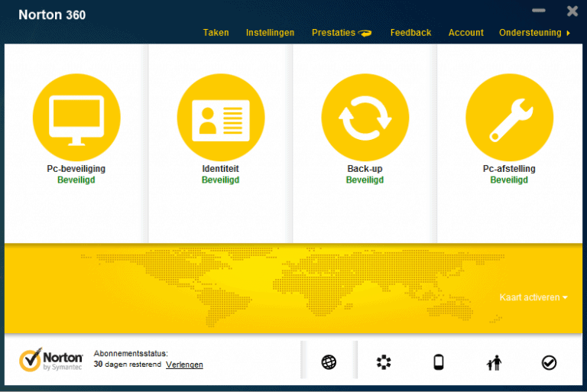Click the arrow icon next to Prestaties
This screenshot has width=587, height=392.
(365, 33)
